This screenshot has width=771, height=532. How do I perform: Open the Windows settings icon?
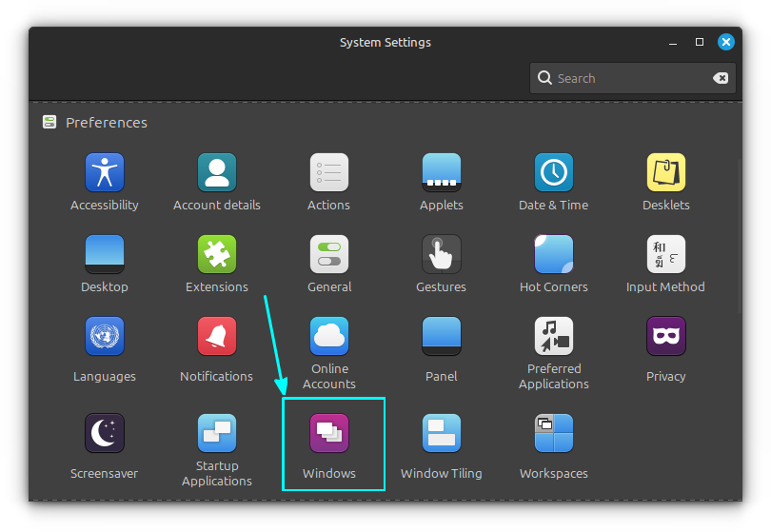(329, 434)
